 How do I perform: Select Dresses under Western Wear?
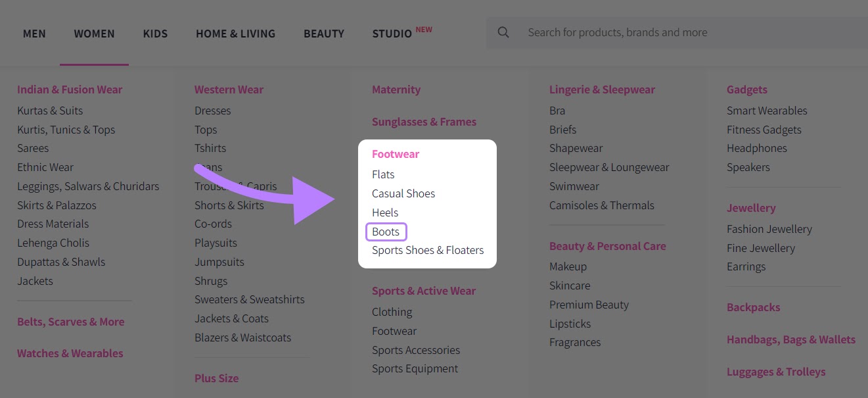(212, 110)
